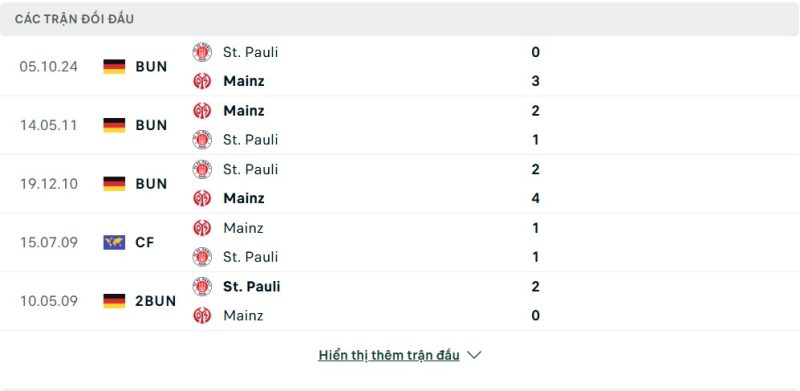This screenshot has height=391, width=800.
Task: Click German flag beside 10.05.09 2BUN match
Action: pos(114,301)
